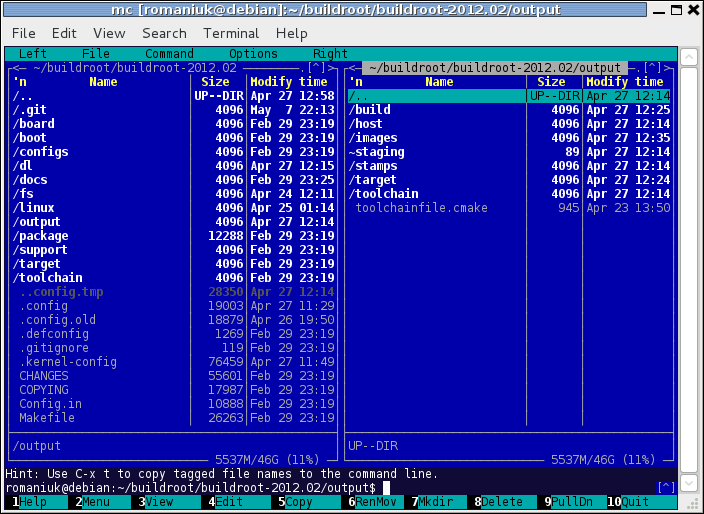Select /host directory in right panel

[x=509, y=123]
